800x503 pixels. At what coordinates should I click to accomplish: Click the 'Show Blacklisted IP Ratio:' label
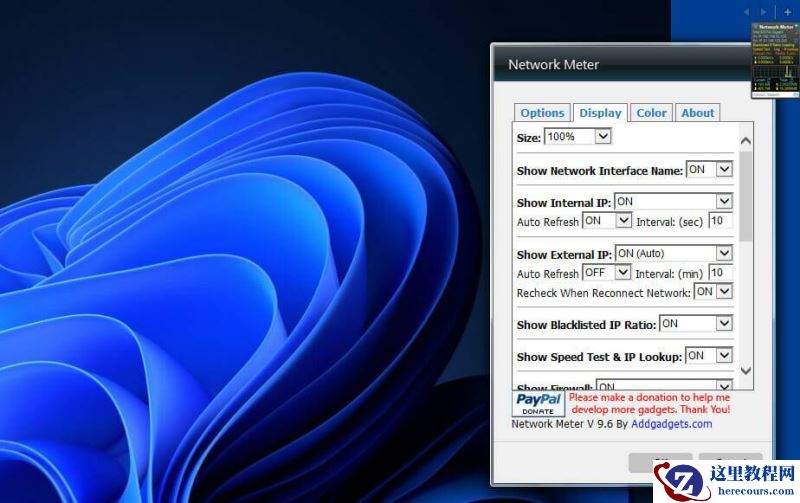click(x=586, y=325)
